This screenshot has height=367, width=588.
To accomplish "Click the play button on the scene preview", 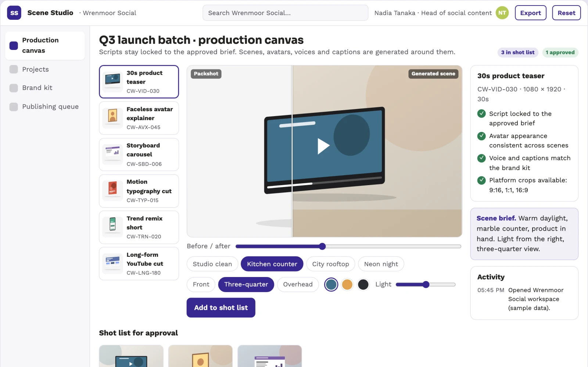I will coord(323,146).
